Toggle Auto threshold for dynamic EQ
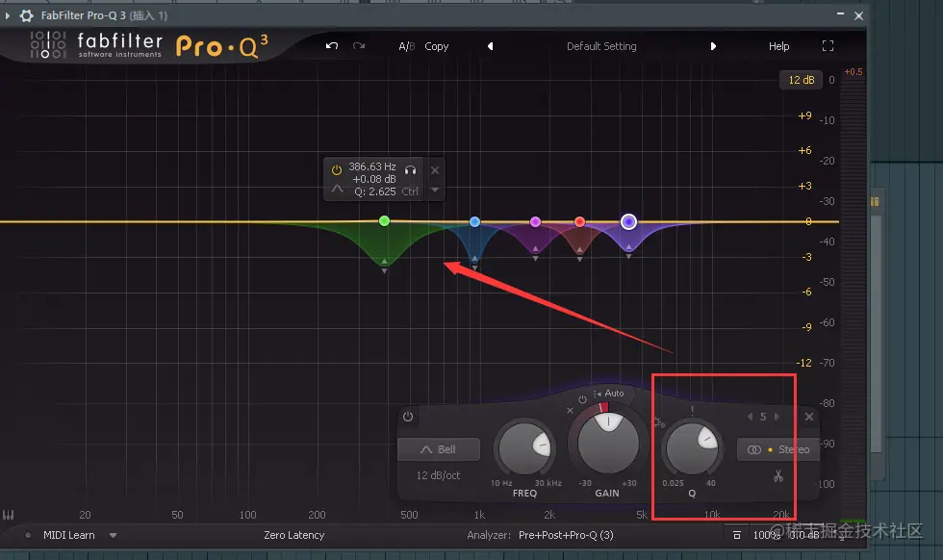Viewport: 943px width, 560px height. [609, 394]
